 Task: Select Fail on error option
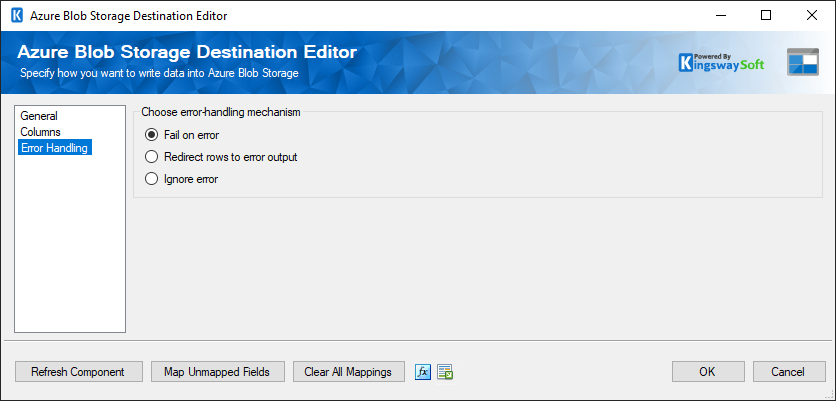click(182, 135)
